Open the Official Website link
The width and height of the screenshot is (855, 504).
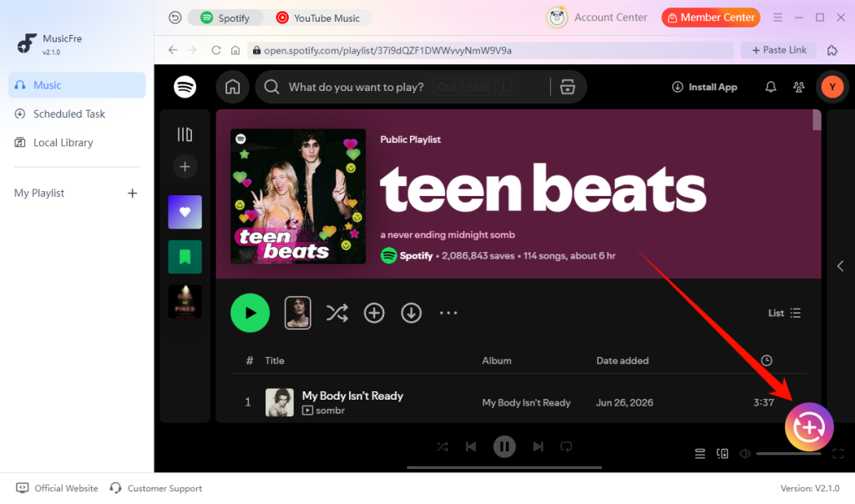coord(58,488)
